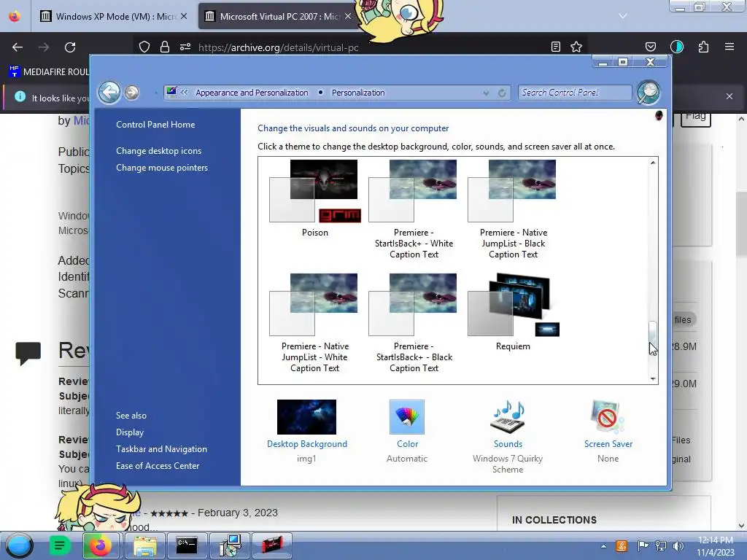The width and height of the screenshot is (747, 560).
Task: Click the Control Panel icon in address breadcrumb
Action: pos(171,92)
